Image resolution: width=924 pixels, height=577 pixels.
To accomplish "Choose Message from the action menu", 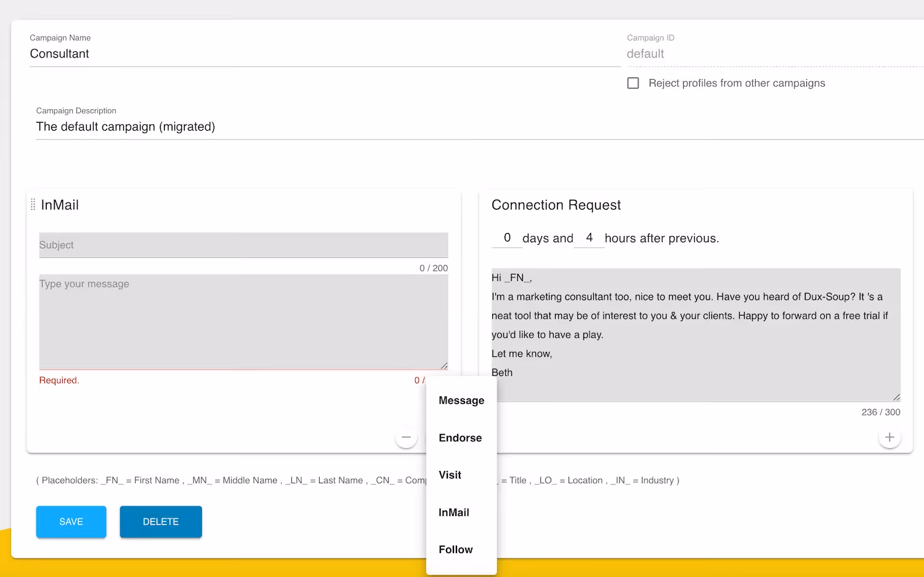I will coord(461,401).
